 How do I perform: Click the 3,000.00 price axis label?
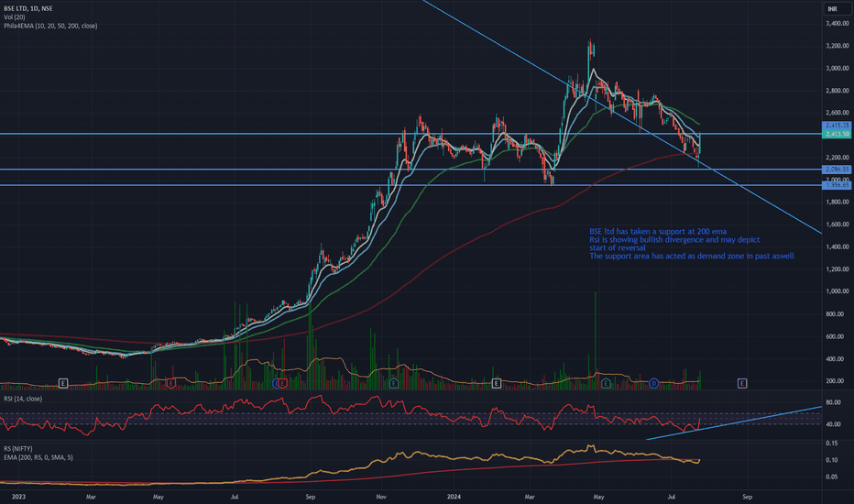[838, 68]
